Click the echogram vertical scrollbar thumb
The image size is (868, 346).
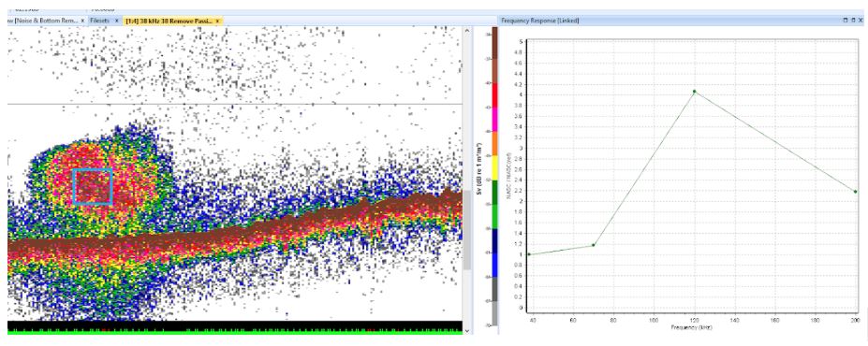coord(467,229)
